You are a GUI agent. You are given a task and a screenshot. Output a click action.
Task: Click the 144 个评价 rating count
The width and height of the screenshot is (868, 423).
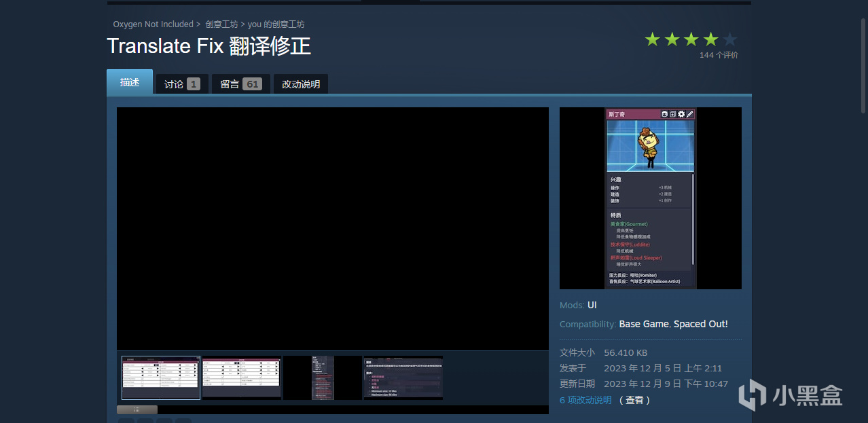click(719, 55)
